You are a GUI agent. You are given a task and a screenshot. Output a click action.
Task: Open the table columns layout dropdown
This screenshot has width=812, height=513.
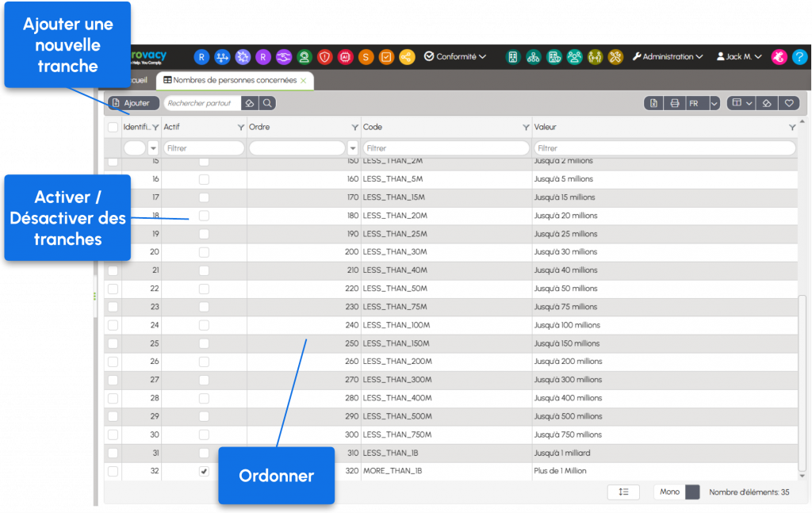pos(741,103)
